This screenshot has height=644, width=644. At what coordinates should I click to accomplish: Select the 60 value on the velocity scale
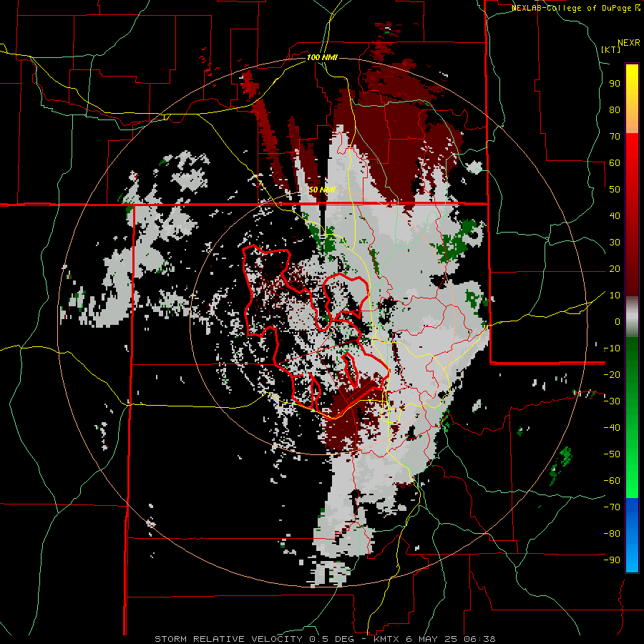pos(615,163)
